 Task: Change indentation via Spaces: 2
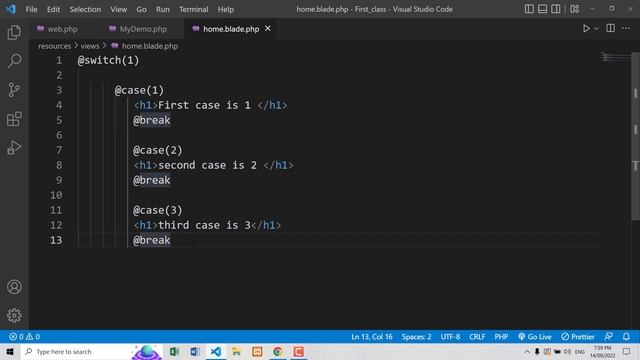click(416, 337)
